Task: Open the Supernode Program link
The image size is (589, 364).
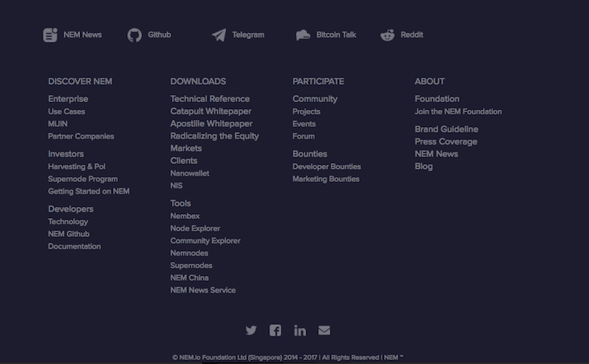Action: (82, 179)
